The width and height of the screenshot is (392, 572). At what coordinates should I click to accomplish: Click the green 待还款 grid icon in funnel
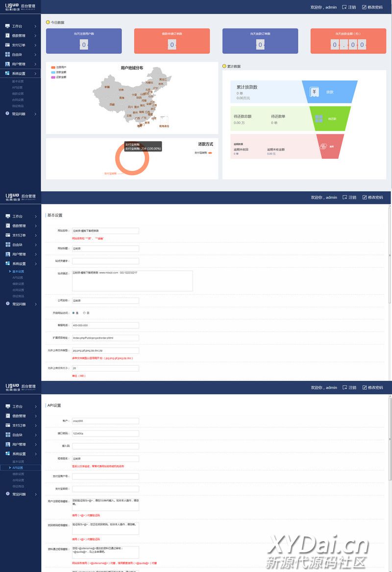(318, 119)
